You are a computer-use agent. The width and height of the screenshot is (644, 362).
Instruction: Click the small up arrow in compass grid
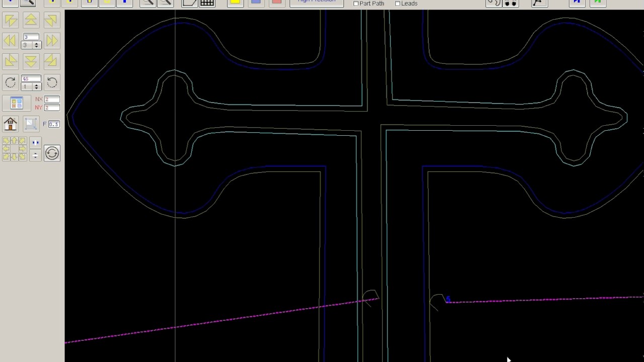pyautogui.click(x=14, y=141)
